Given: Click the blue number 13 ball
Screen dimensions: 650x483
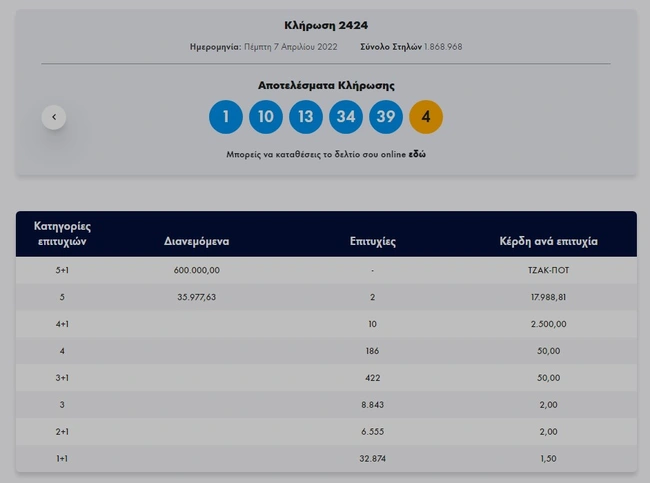Looking at the screenshot, I should click(306, 117).
